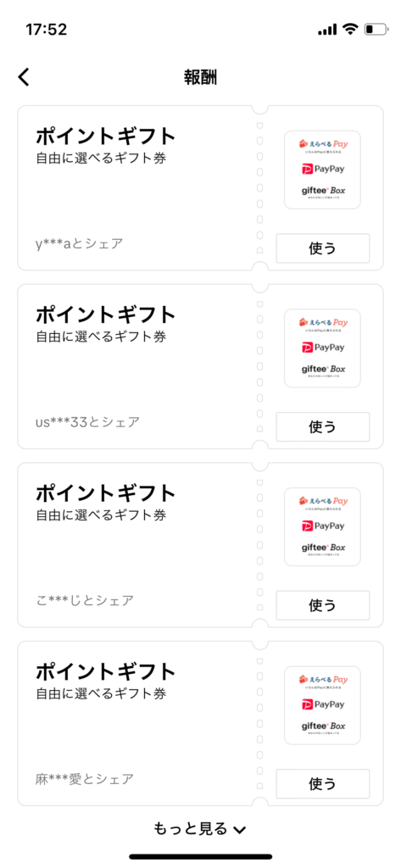
Task: Tap PayPay logo in fourth gift card
Action: click(323, 704)
